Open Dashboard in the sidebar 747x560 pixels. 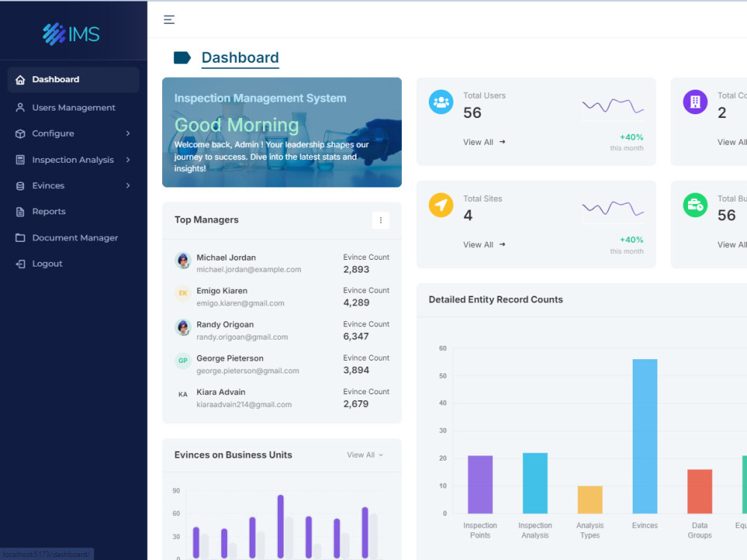click(73, 80)
